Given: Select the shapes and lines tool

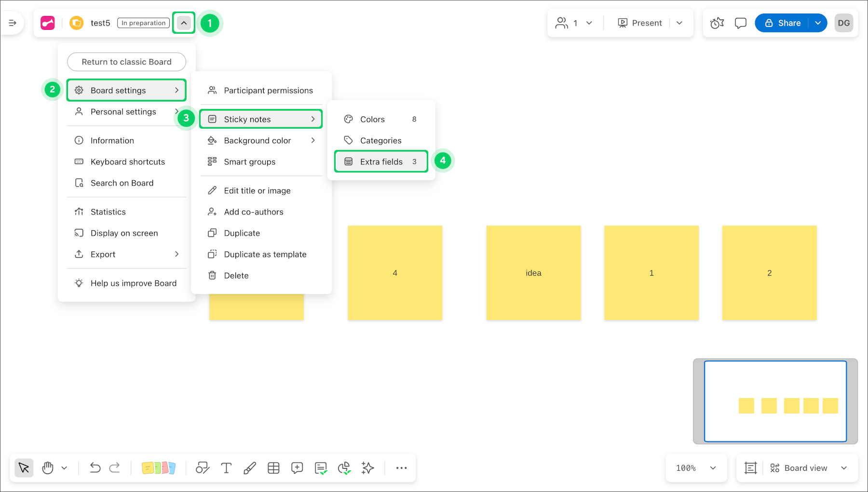Looking at the screenshot, I should click(203, 468).
